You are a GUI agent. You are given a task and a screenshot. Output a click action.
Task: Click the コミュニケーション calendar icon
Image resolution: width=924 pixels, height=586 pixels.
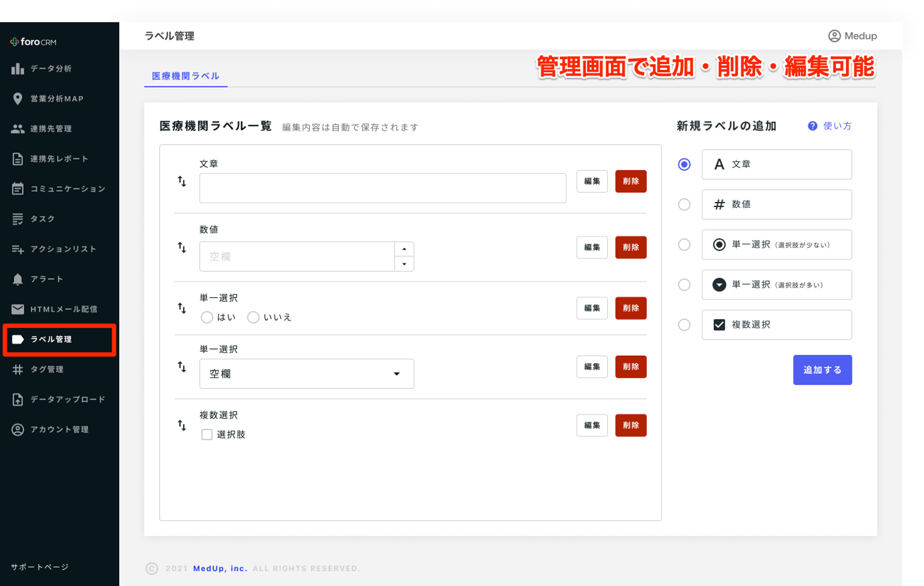coord(18,189)
